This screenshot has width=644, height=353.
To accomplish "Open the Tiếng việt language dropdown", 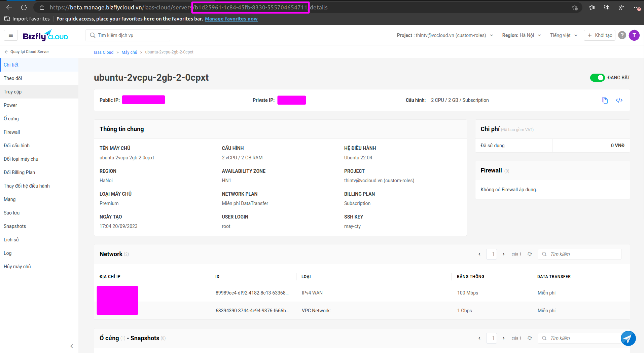I will pyautogui.click(x=564, y=35).
